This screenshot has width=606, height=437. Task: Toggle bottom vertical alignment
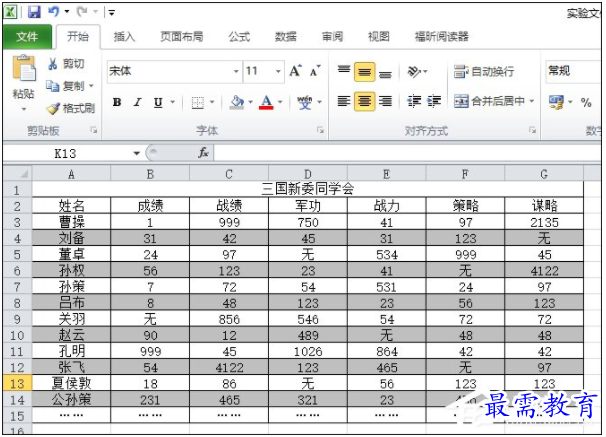point(385,72)
